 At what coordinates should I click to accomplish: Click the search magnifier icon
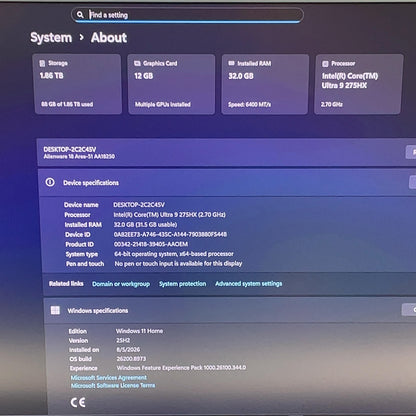80,15
